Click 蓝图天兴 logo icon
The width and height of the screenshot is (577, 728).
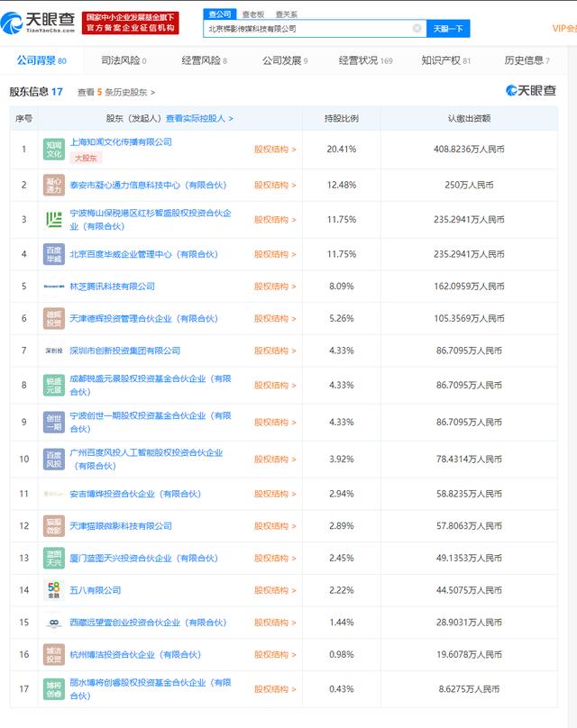pos(54,558)
